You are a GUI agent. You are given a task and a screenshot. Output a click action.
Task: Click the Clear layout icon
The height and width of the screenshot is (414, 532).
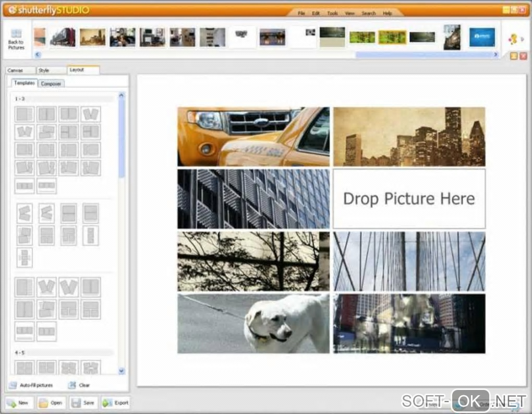coord(72,385)
